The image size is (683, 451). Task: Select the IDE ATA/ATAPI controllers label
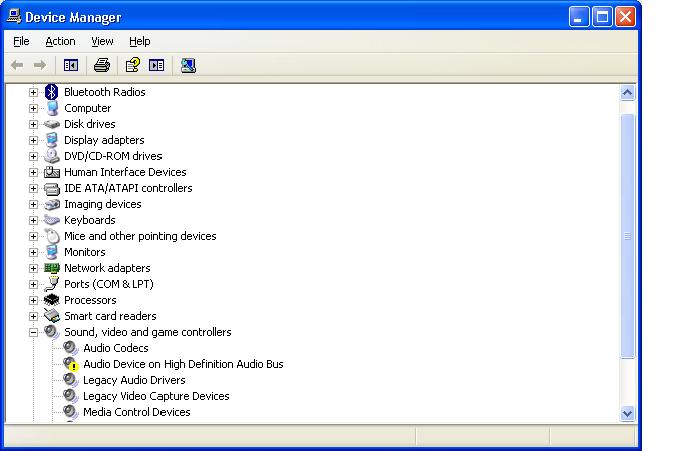pos(128,188)
